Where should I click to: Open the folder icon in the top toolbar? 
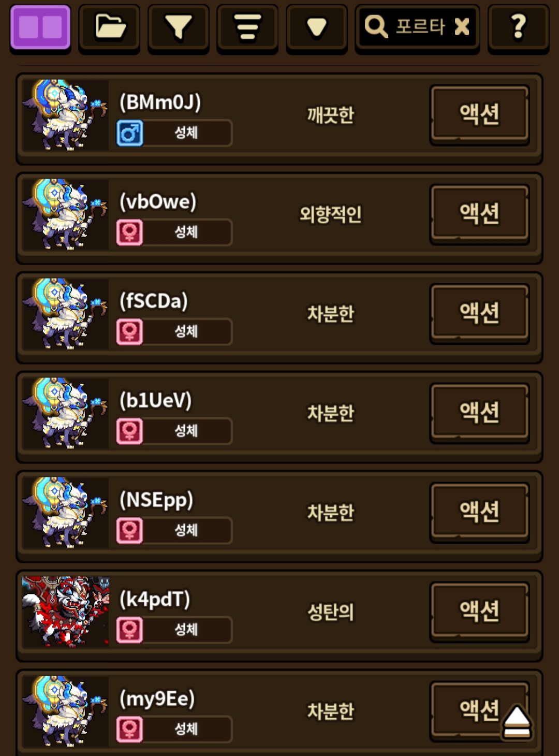109,27
